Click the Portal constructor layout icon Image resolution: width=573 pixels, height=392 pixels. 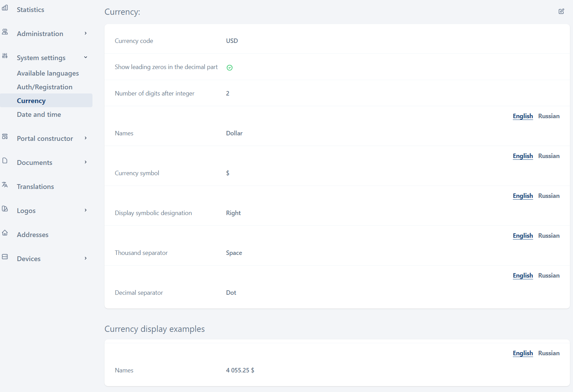coord(5,137)
